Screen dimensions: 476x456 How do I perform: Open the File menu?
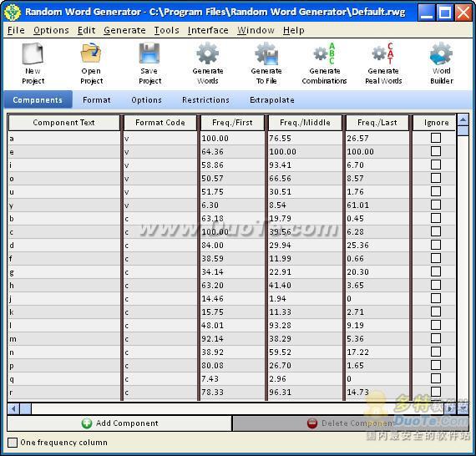click(16, 30)
